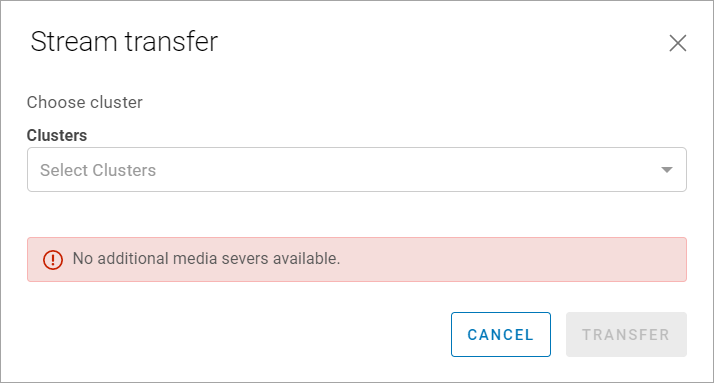Choose CANCEL to abort transfer
Image resolution: width=714 pixels, height=383 pixels.
click(x=500, y=334)
